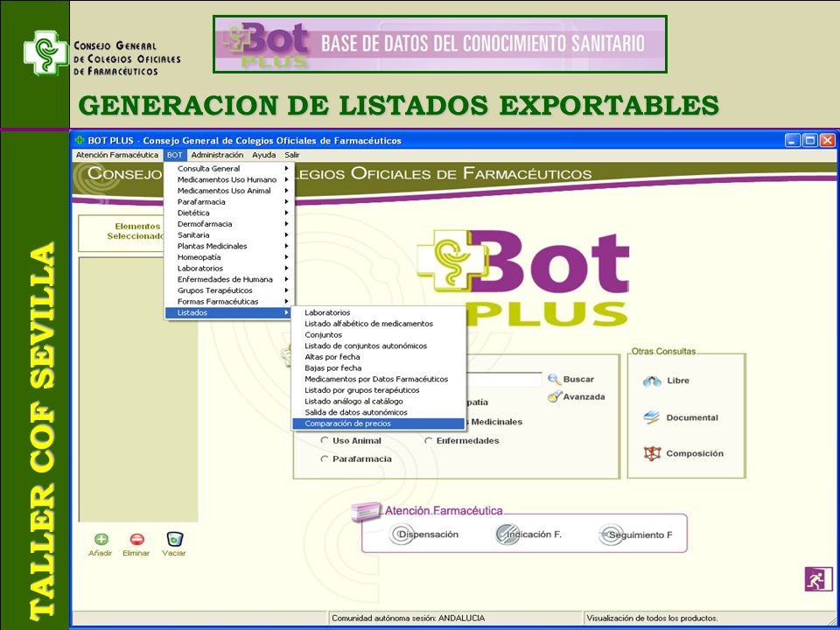Click the Buscar magnifier icon

tap(555, 379)
